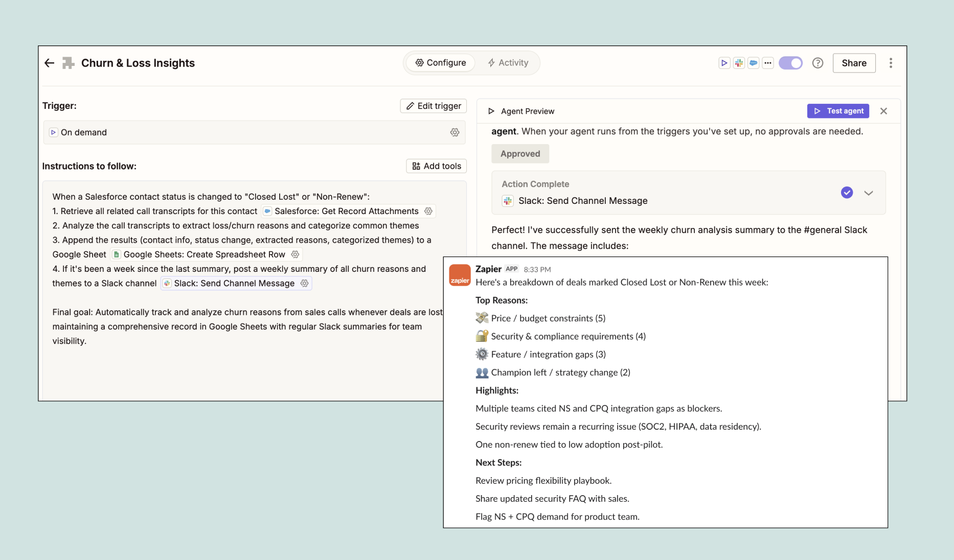Click the lock emoji for Security reason

click(482, 336)
